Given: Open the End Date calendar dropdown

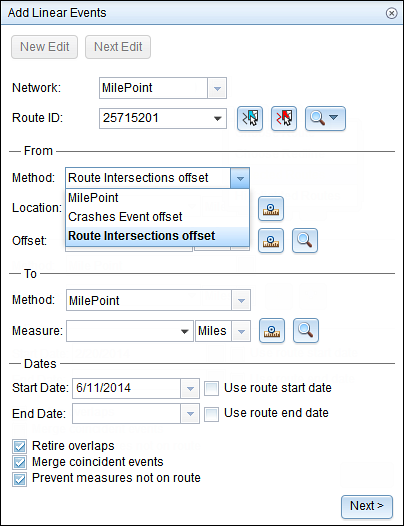Looking at the screenshot, I should click(x=190, y=414).
